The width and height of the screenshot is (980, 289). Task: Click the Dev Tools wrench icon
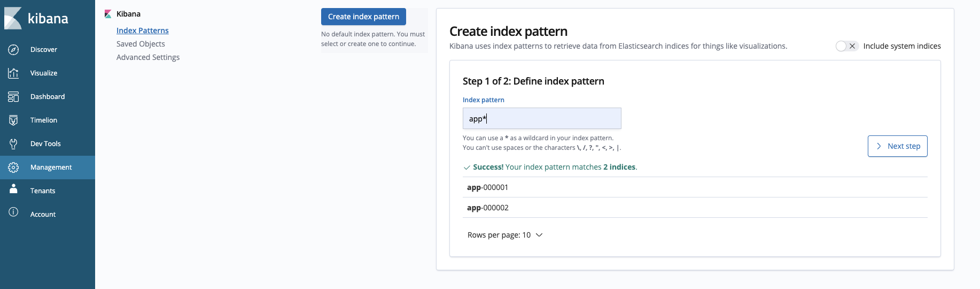click(x=13, y=144)
